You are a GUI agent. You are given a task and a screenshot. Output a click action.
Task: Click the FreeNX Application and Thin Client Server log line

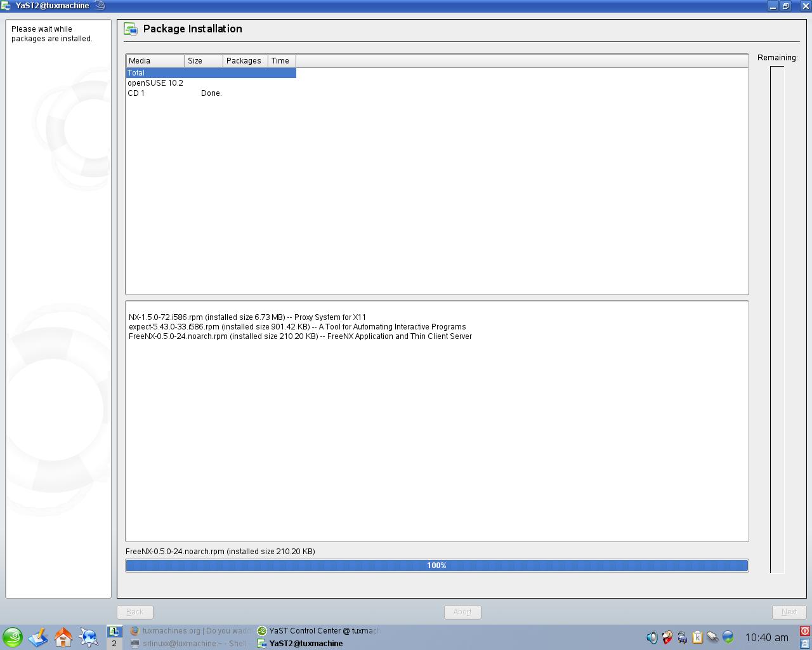point(300,336)
